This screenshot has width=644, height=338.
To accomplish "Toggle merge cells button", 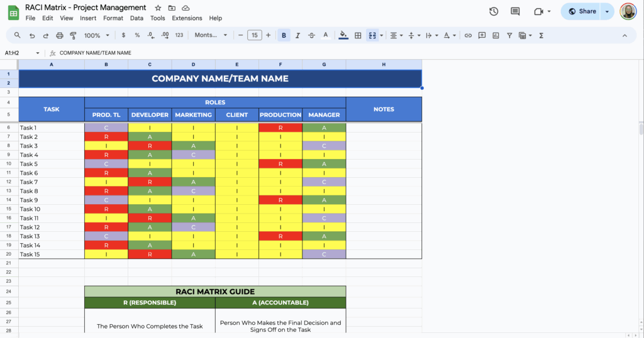I will [x=372, y=36].
